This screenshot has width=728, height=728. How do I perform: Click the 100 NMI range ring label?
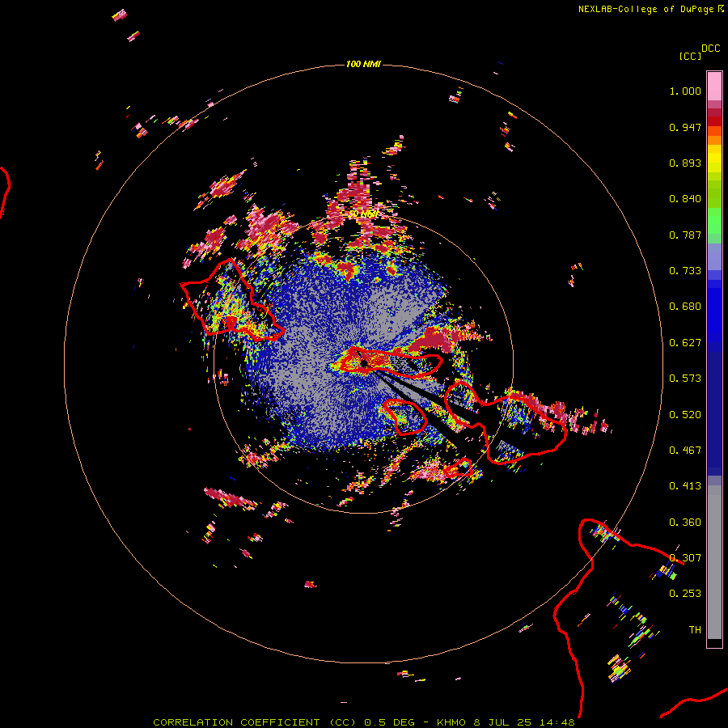[x=363, y=64]
